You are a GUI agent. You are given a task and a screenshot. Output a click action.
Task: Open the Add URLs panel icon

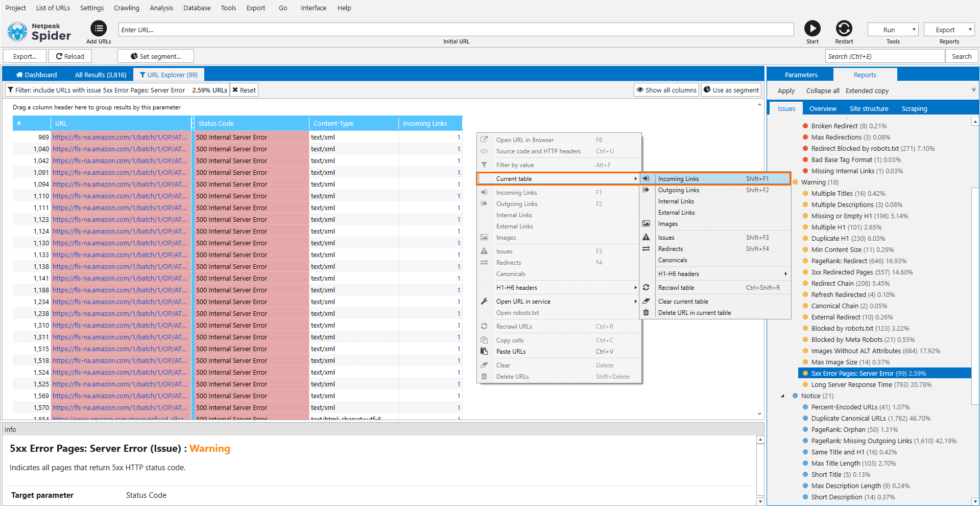[98, 28]
